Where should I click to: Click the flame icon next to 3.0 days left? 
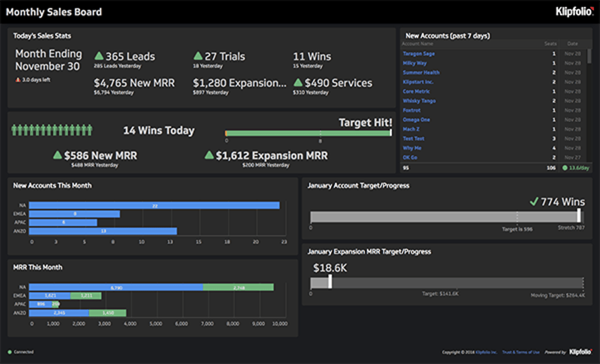click(x=19, y=80)
